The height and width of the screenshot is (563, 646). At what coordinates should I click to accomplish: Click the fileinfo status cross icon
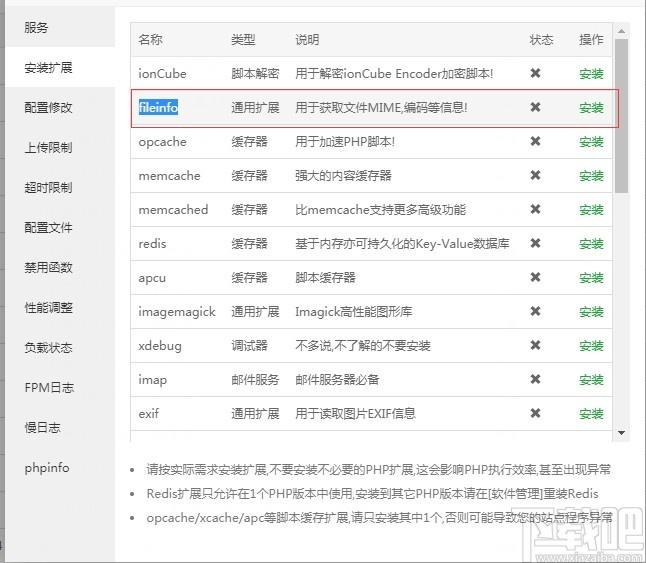(535, 107)
